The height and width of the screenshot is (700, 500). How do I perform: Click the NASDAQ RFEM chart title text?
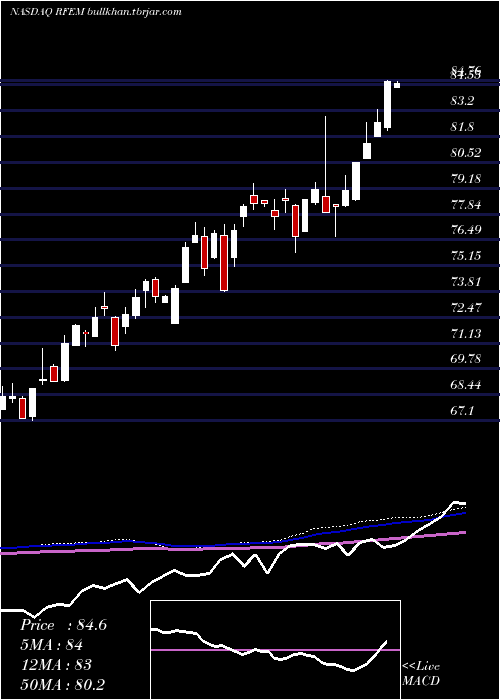[x=96, y=12]
